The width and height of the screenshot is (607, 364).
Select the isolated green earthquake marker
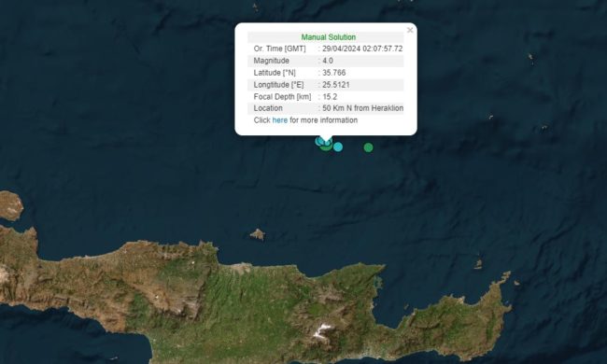369,147
